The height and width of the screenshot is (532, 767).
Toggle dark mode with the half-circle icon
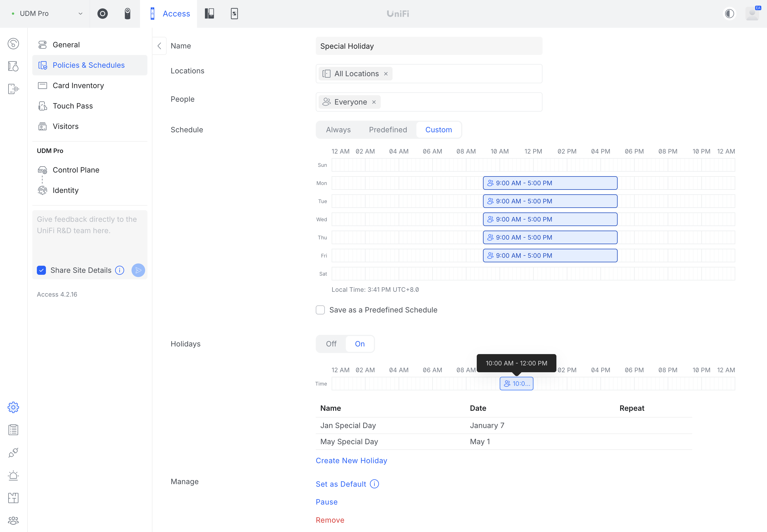(x=729, y=14)
